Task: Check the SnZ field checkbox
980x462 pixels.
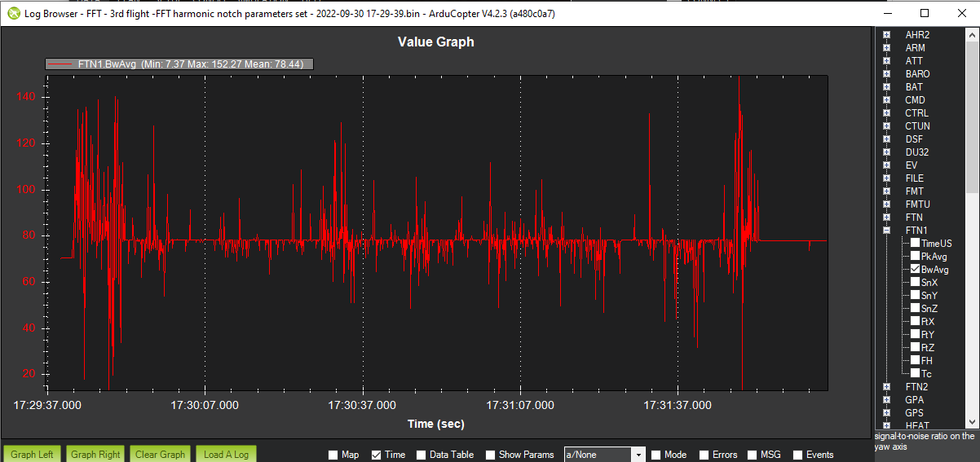Action: coord(916,308)
